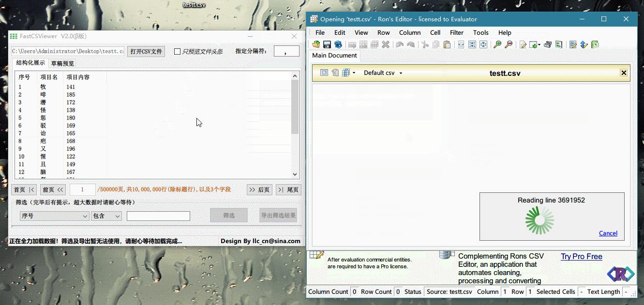Enable the 只预览文件头部 checkbox
The height and width of the screenshot is (305, 644).
[x=177, y=51]
